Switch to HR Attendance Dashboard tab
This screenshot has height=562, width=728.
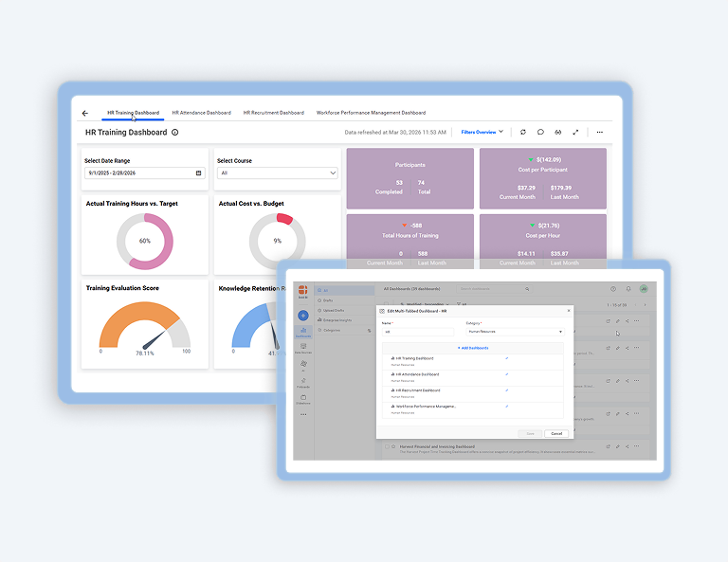click(x=202, y=113)
